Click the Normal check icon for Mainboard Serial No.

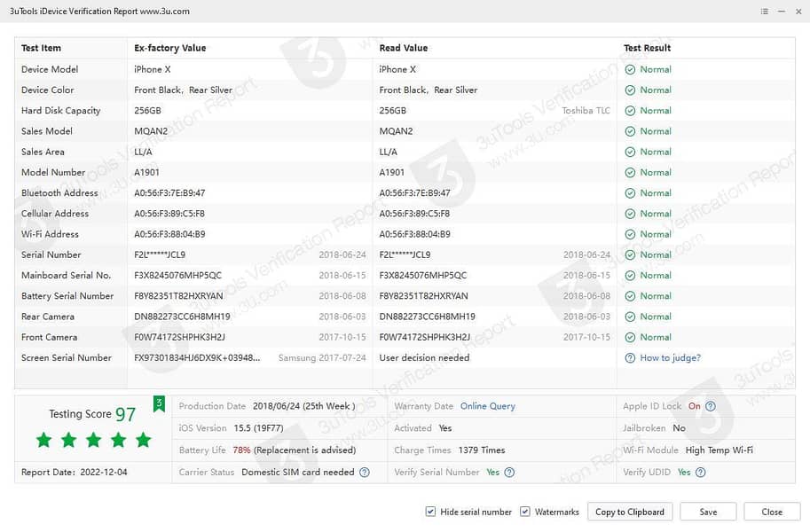630,276
